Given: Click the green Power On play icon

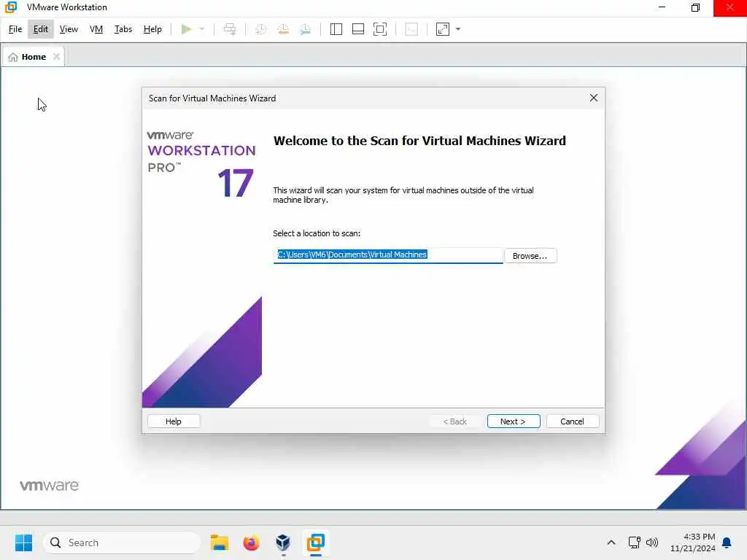Looking at the screenshot, I should pos(186,29).
